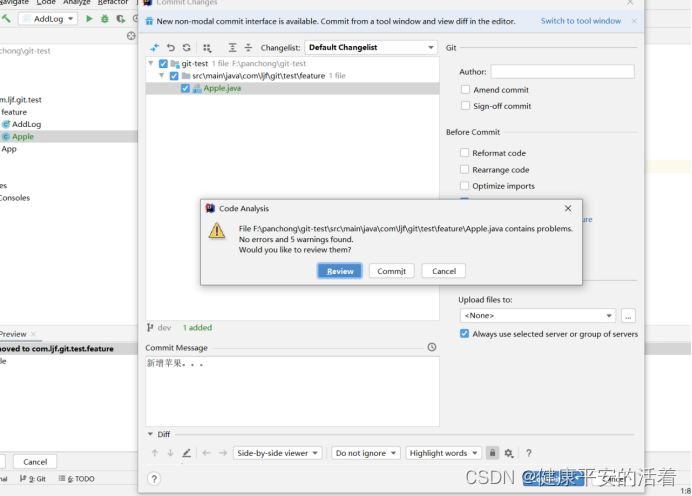The height and width of the screenshot is (496, 692).
Task: Click the Collapse All icon in commit toolbar
Action: click(248, 47)
